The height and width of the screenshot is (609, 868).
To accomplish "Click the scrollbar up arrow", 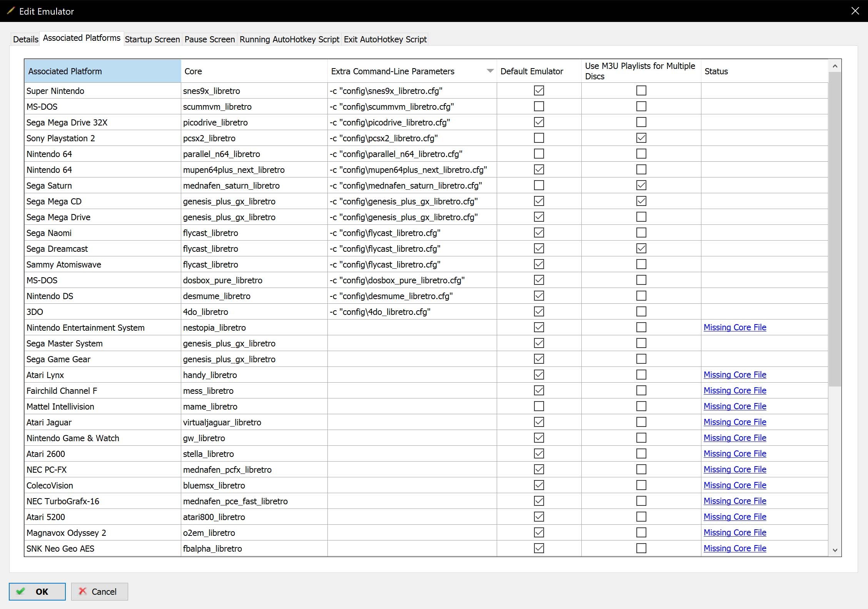I will (x=835, y=66).
